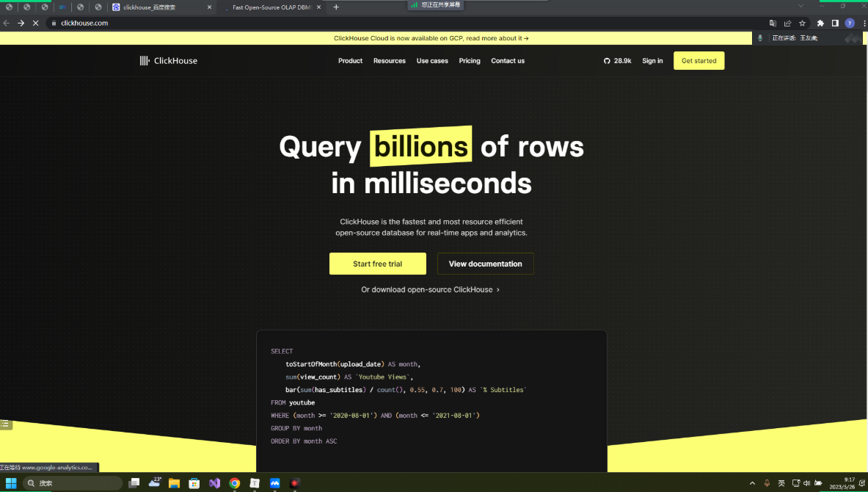This screenshot has height=492, width=868.
Task: Switch to Chrome on the taskbar
Action: tap(235, 483)
